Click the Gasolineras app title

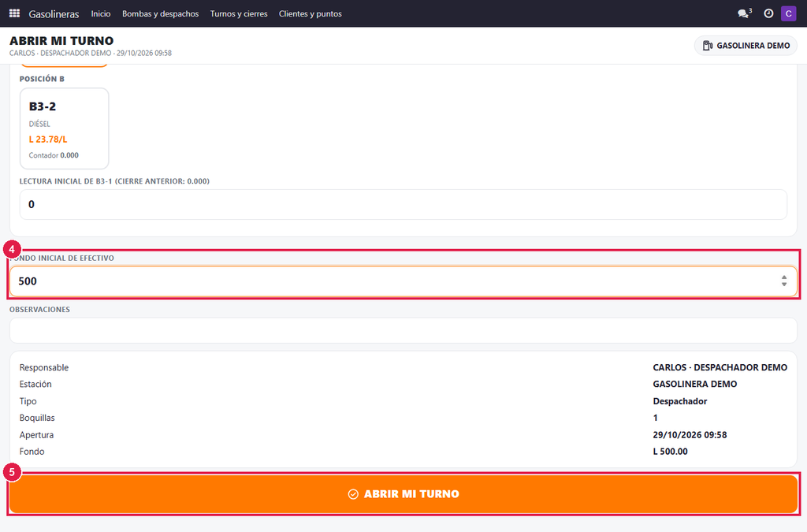coord(54,14)
